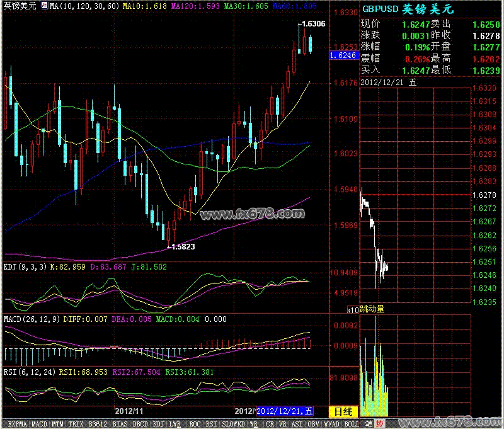Select the BOLL indicator tab

coord(352,424)
